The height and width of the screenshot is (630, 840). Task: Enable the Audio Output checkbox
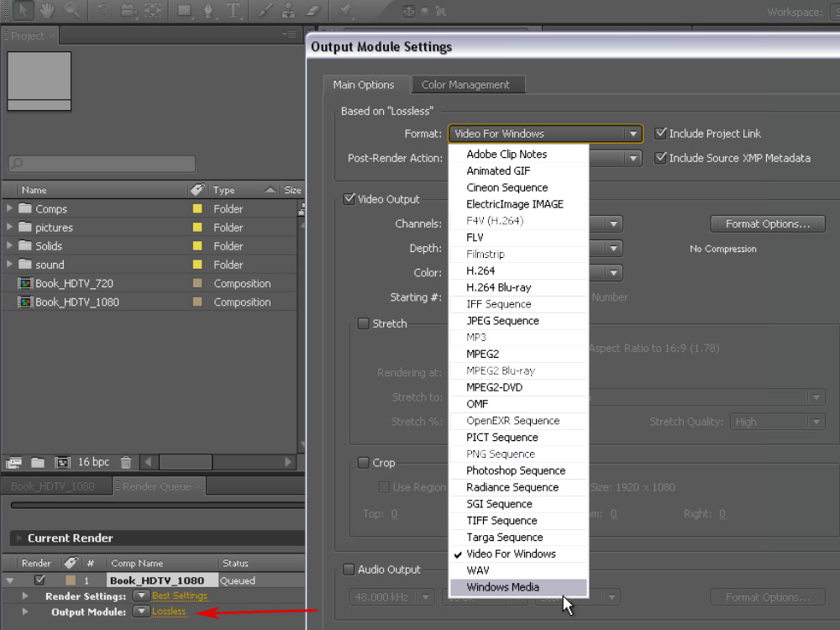(x=349, y=570)
